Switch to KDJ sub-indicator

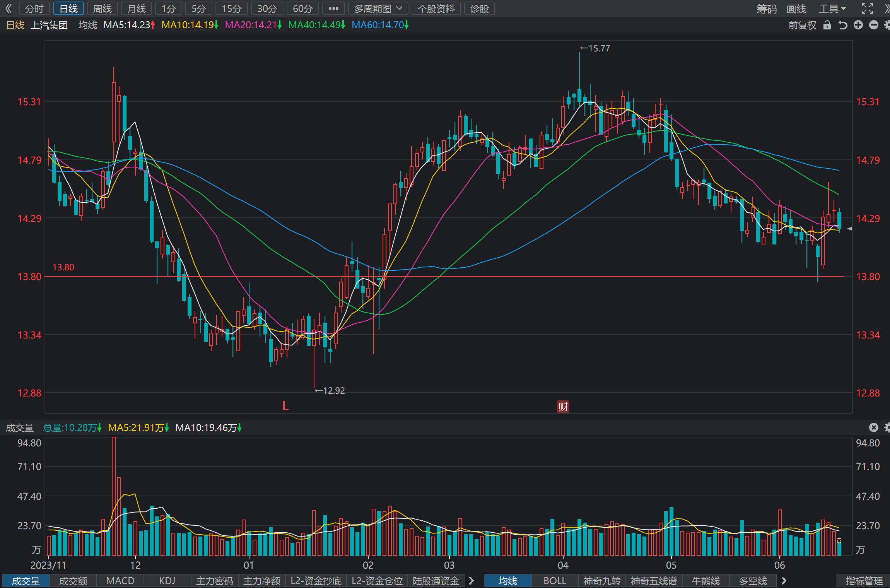(167, 581)
